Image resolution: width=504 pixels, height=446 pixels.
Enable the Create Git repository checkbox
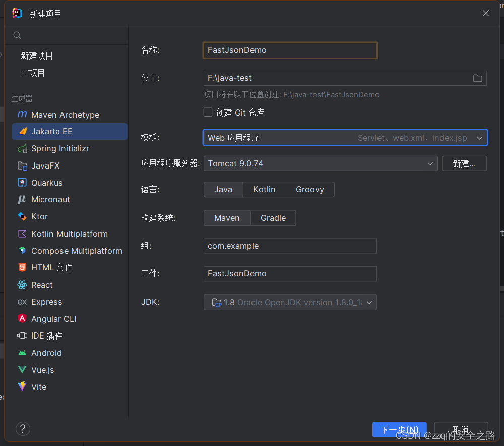[208, 113]
